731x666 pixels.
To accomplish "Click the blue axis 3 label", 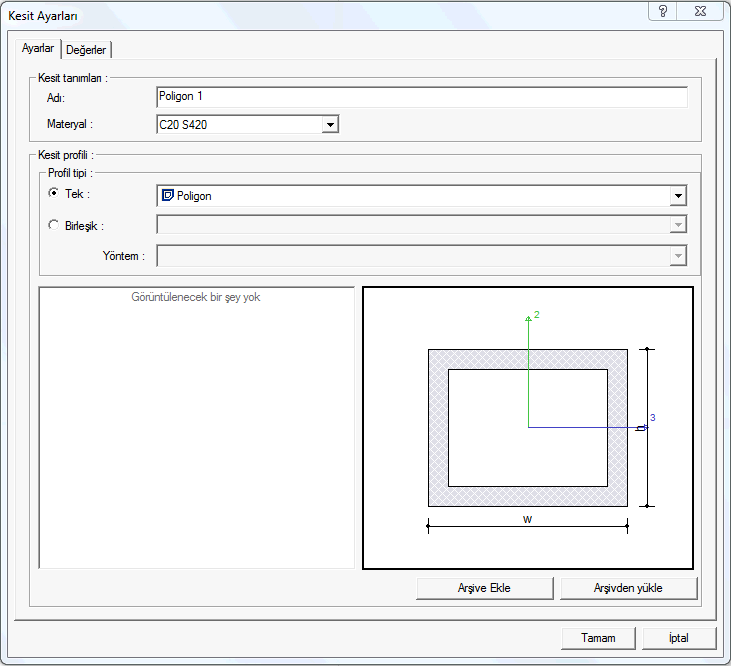I will (x=653, y=418).
